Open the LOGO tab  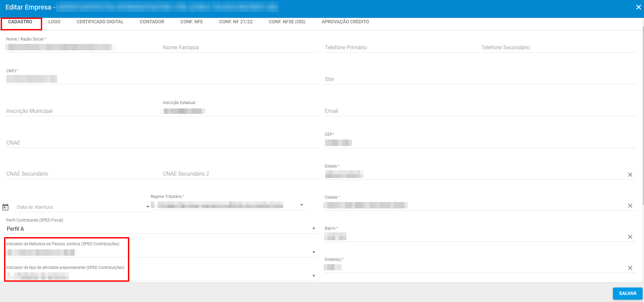[54, 22]
